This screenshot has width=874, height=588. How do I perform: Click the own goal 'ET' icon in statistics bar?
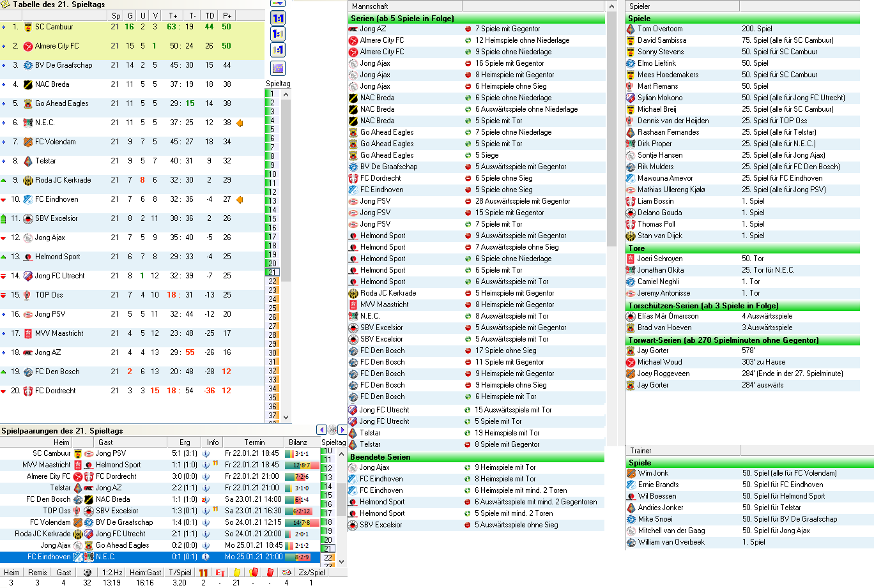[220, 573]
